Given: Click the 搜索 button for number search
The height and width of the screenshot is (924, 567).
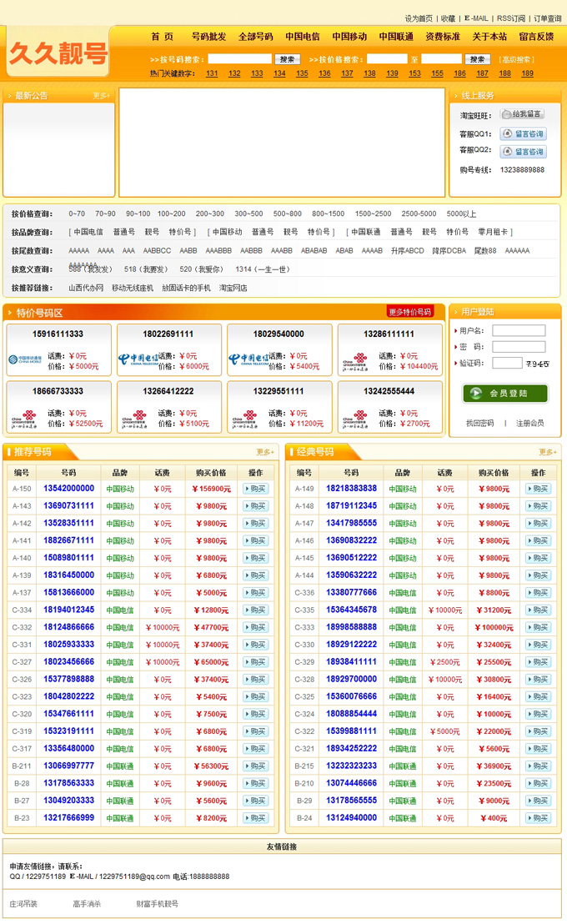Looking at the screenshot, I should (x=287, y=59).
